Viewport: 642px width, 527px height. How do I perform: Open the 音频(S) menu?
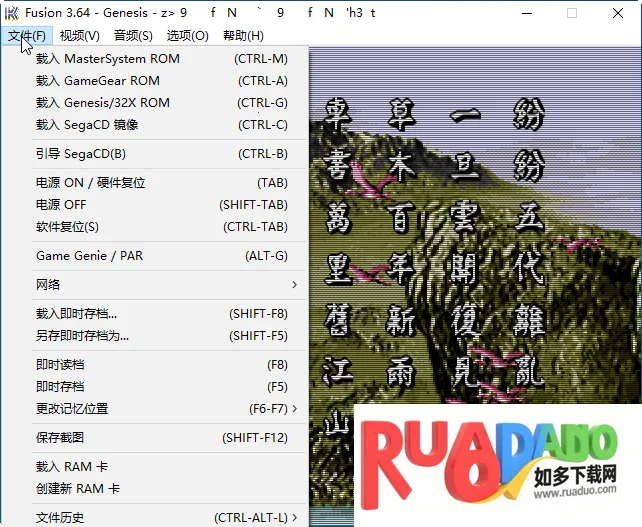[x=133, y=36]
